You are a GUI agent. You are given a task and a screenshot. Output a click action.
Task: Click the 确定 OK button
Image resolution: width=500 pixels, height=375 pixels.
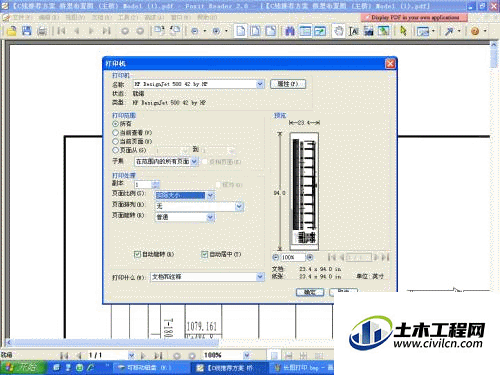pos(310,292)
